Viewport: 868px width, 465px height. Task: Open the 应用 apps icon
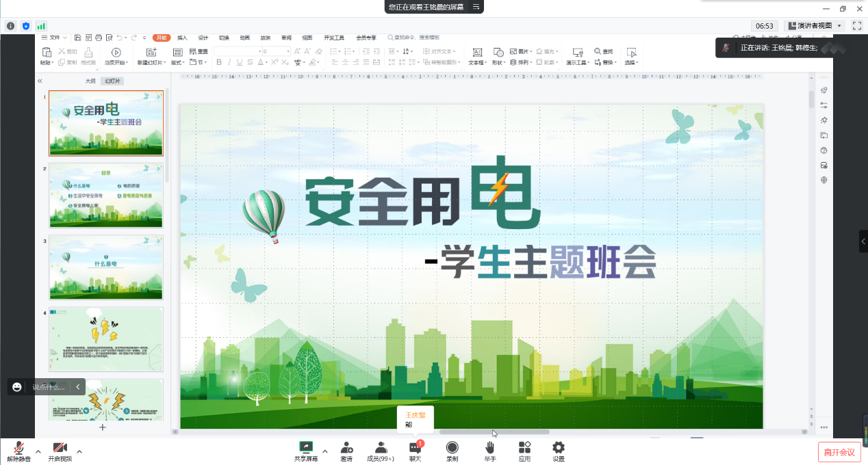coord(524,448)
